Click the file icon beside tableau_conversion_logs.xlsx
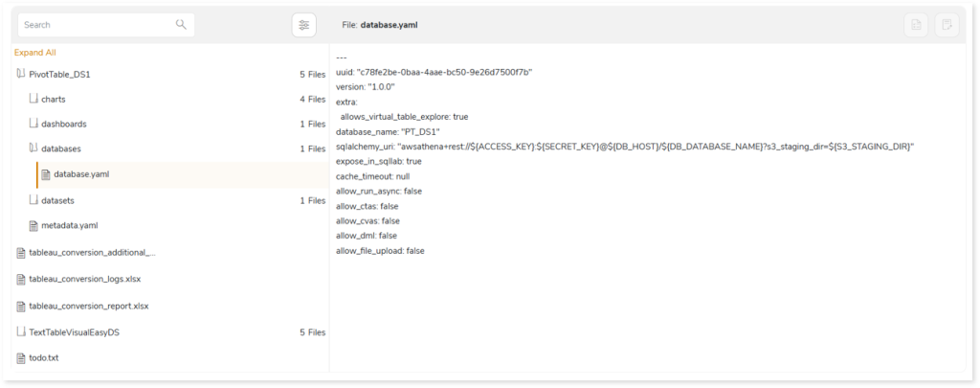980x388 pixels. click(21, 280)
